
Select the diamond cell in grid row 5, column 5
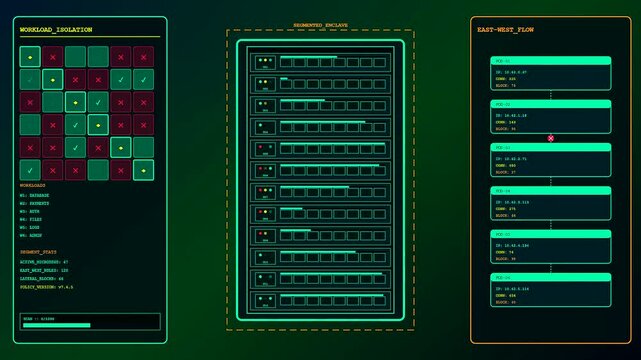pyautogui.click(x=121, y=148)
